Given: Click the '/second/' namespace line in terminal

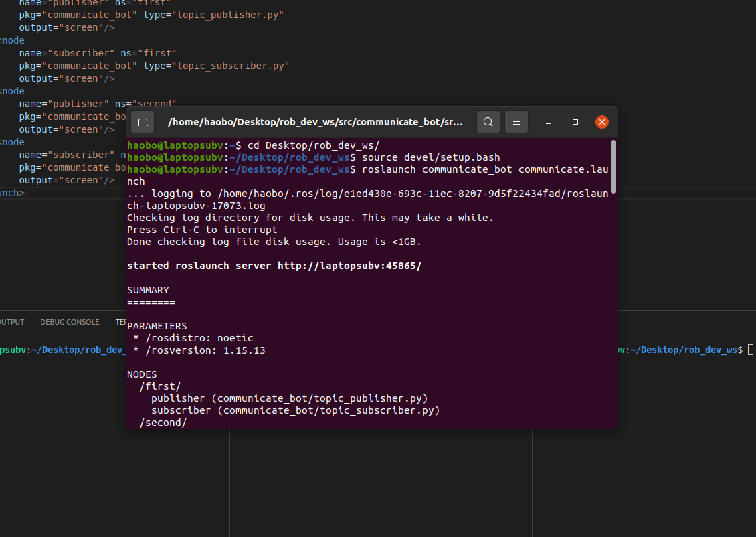Looking at the screenshot, I should pos(163,423).
